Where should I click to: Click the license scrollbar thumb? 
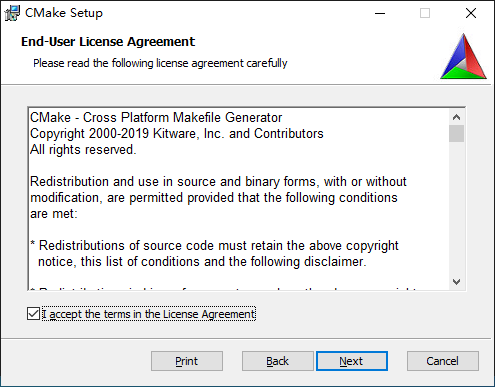coord(456,134)
